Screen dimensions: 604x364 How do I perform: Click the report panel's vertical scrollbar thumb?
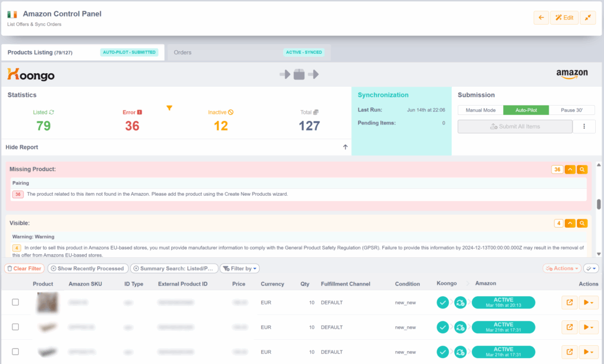pyautogui.click(x=599, y=204)
